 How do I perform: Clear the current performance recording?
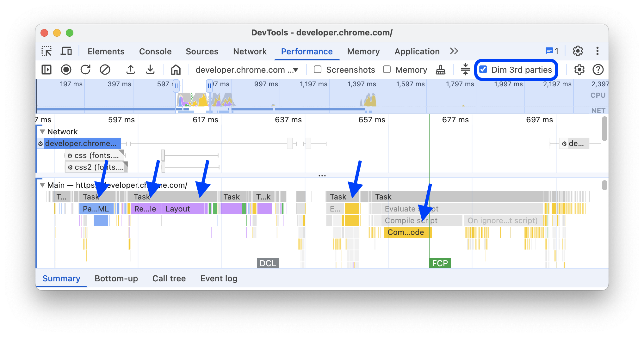pyautogui.click(x=105, y=70)
